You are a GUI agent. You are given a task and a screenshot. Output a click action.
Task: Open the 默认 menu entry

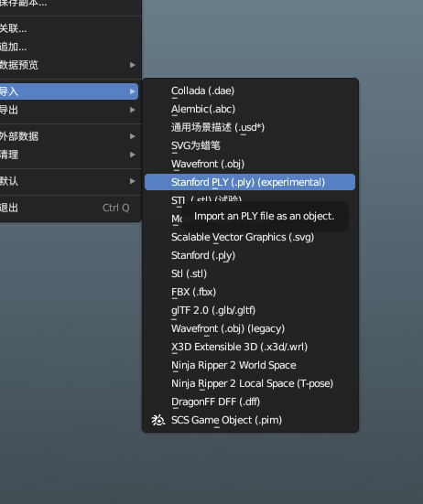tap(69, 181)
